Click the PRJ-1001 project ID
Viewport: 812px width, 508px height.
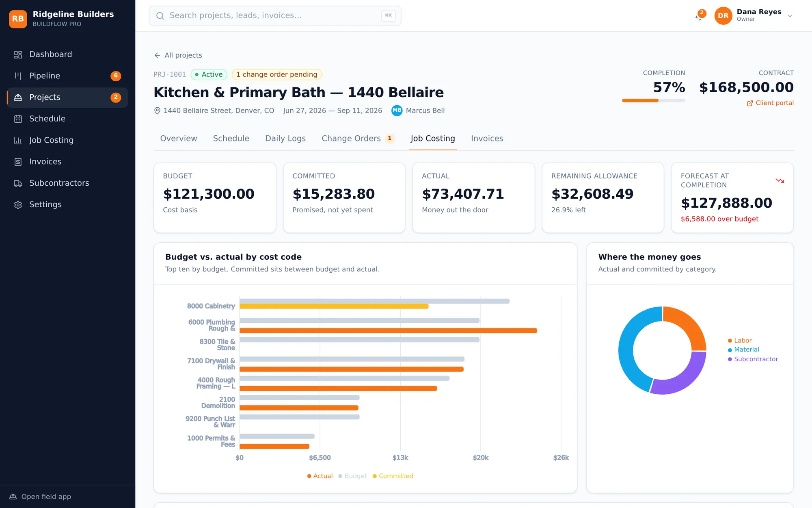coord(170,75)
